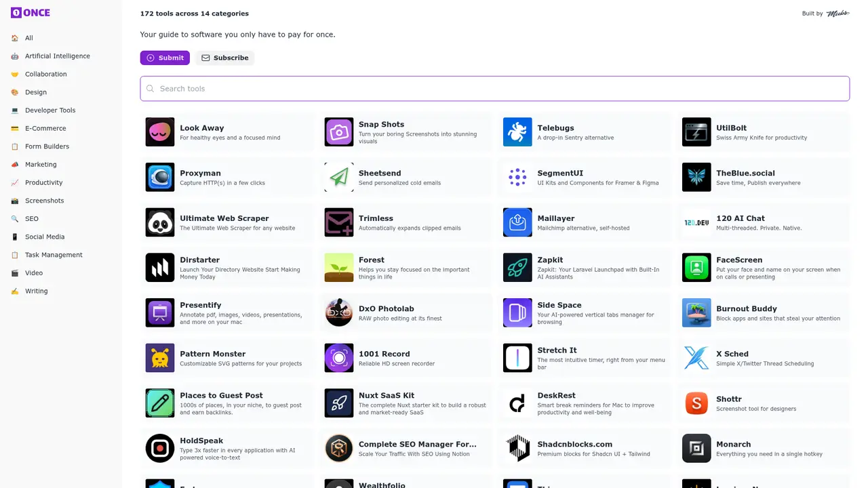The image size is (868, 488).
Task: Click the Monarch icon
Action: pyautogui.click(x=696, y=449)
